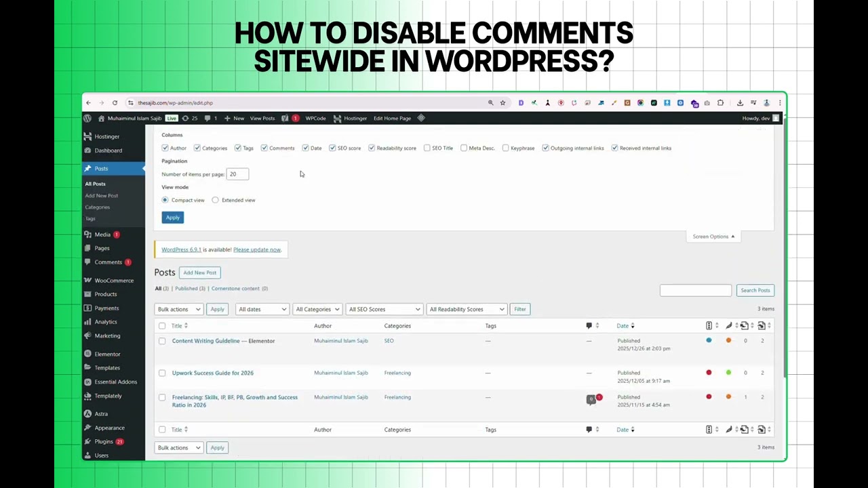Uncheck the Author column checkbox
The width and height of the screenshot is (868, 488).
click(x=165, y=148)
